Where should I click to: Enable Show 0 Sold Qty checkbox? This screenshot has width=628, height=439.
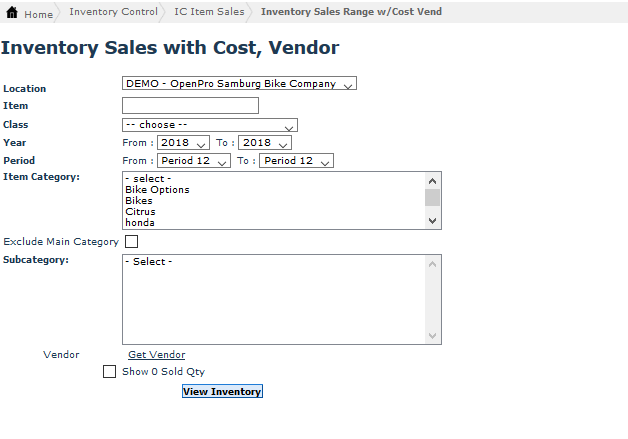point(110,372)
